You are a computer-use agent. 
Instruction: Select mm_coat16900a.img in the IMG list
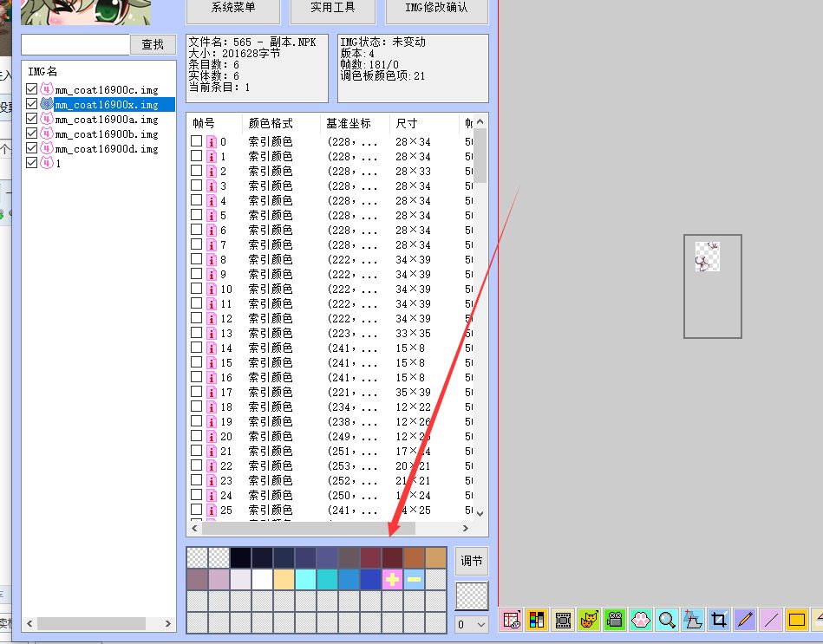pos(106,120)
